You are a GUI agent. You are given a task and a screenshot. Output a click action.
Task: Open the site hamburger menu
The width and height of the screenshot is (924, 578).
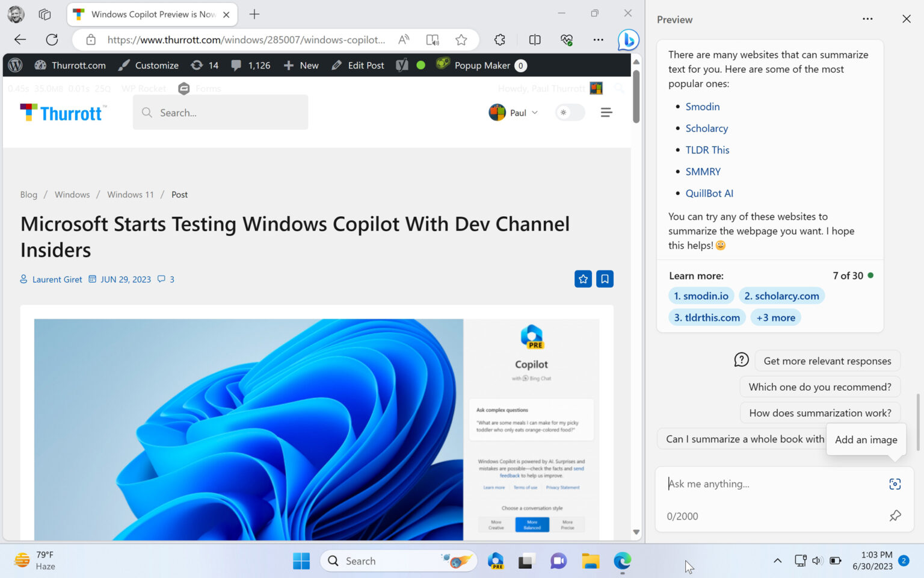[606, 113]
